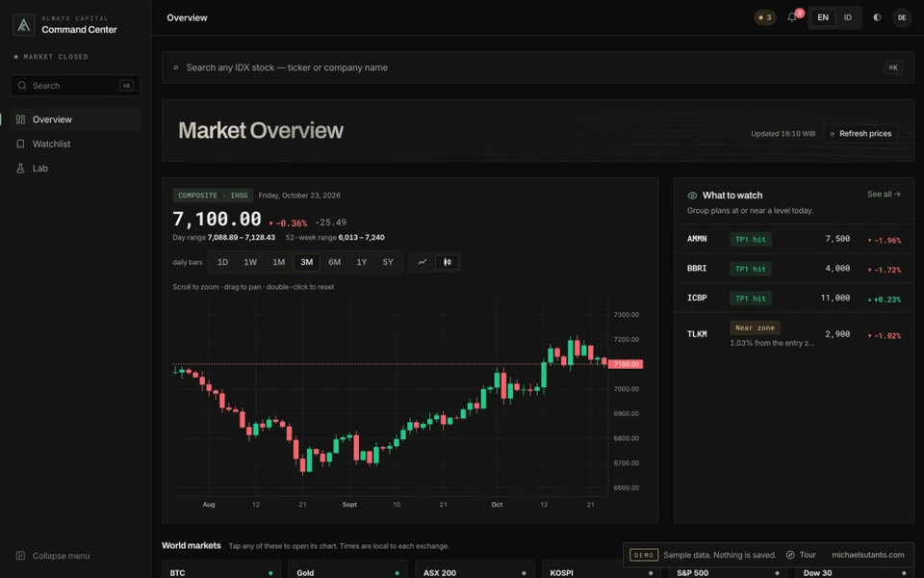The height and width of the screenshot is (578, 924).
Task: Select the 1Y chart range
Action: tap(362, 262)
